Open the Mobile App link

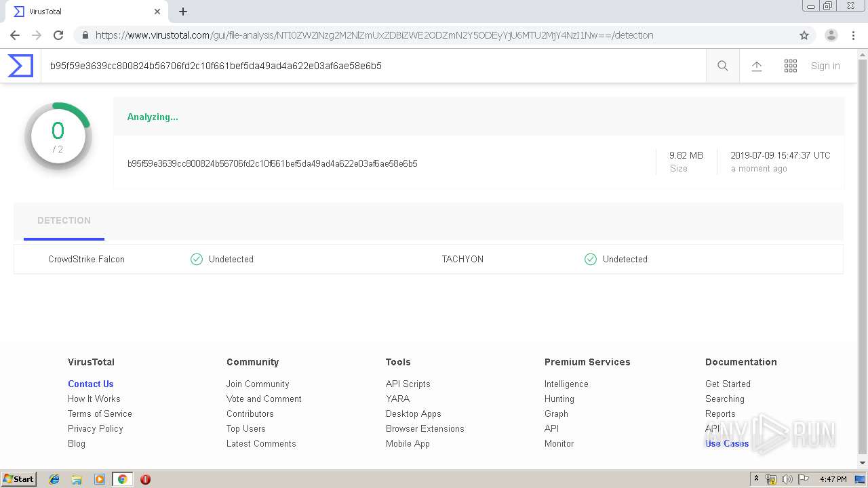click(x=408, y=443)
